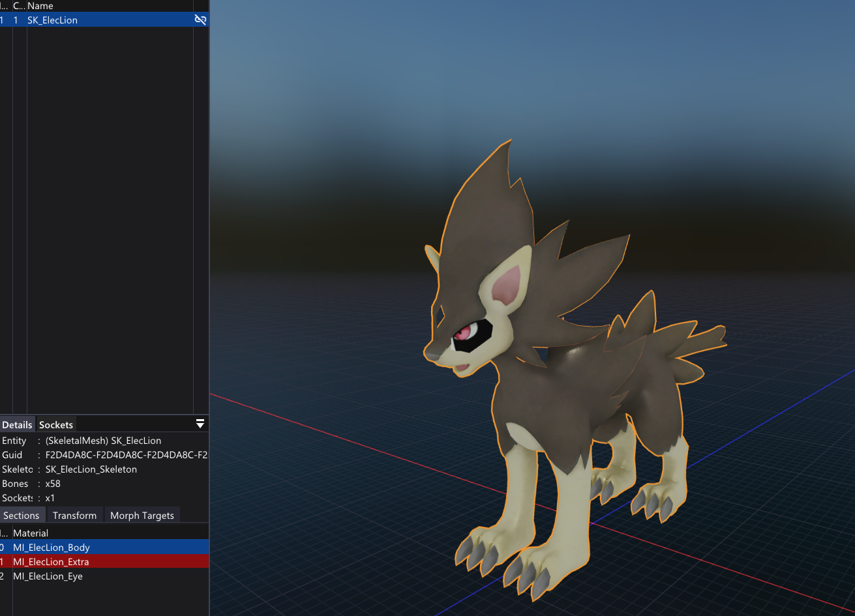Viewport: 855px width, 616px height.
Task: Open the Transform tab
Action: tap(74, 516)
